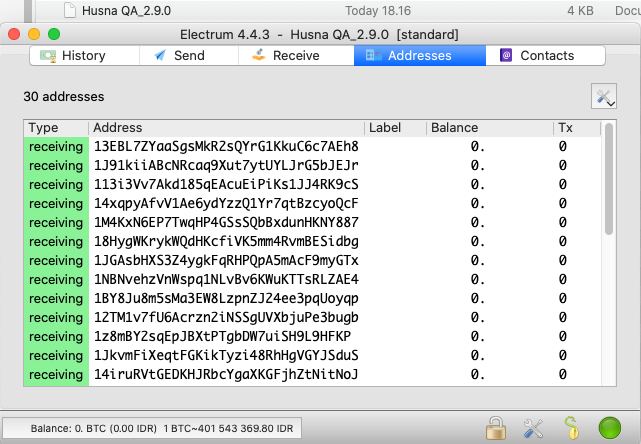Select address 1J91kiiABcNRcaq9Xut7ytUYLJrG5bJEJr
Image resolution: width=641 pixels, height=444 pixels.
click(226, 166)
